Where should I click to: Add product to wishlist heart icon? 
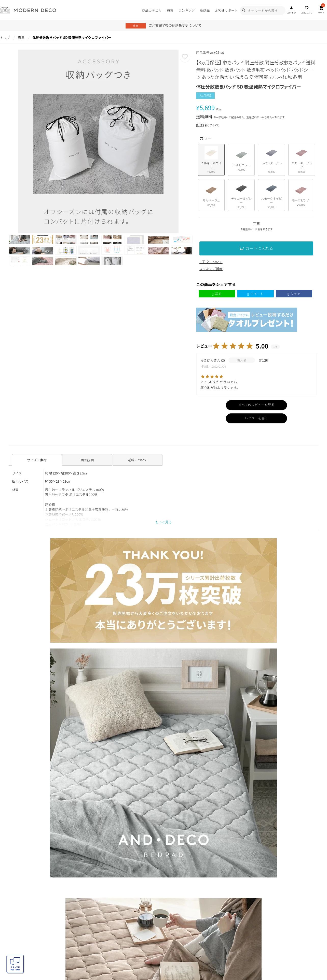[185, 57]
